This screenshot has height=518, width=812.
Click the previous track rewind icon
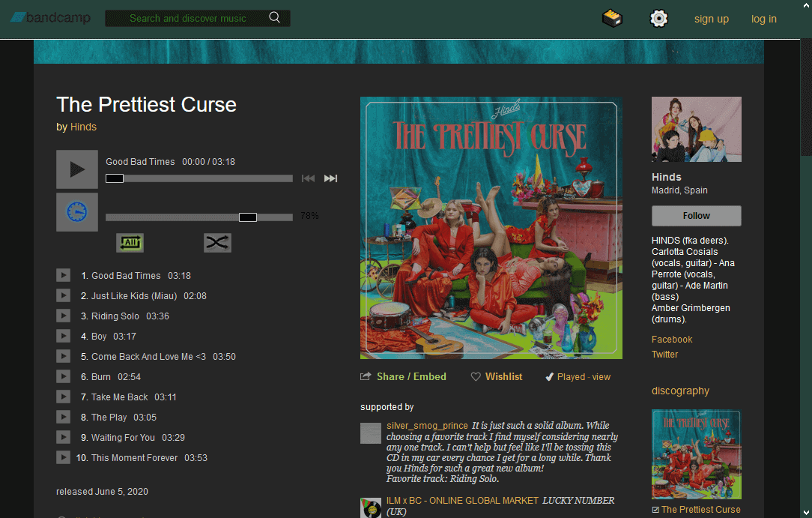(x=308, y=178)
